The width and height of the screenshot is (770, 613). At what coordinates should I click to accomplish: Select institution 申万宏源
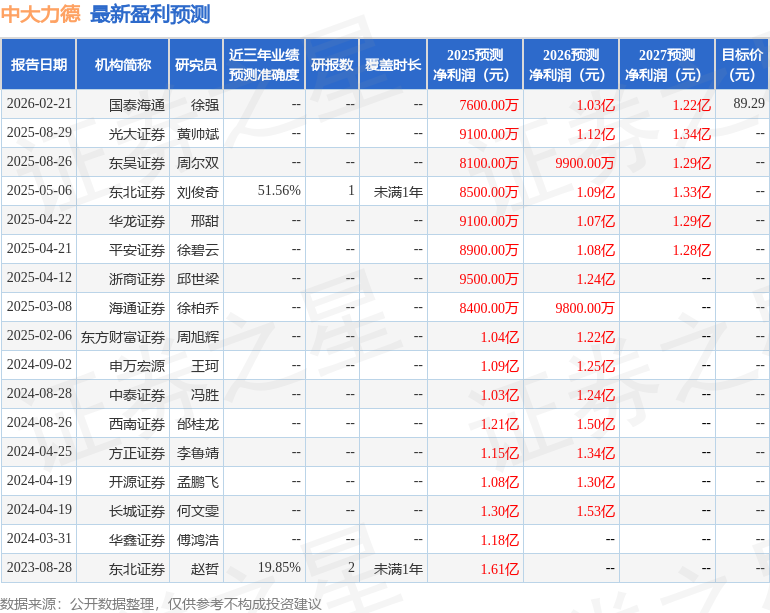click(x=137, y=366)
